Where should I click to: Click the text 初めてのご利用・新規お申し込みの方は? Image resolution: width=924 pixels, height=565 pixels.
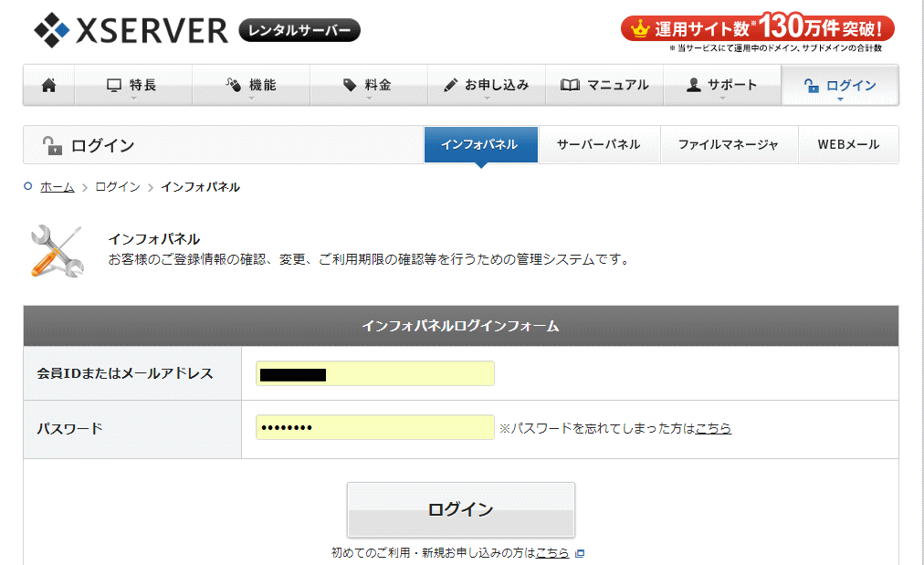click(433, 552)
